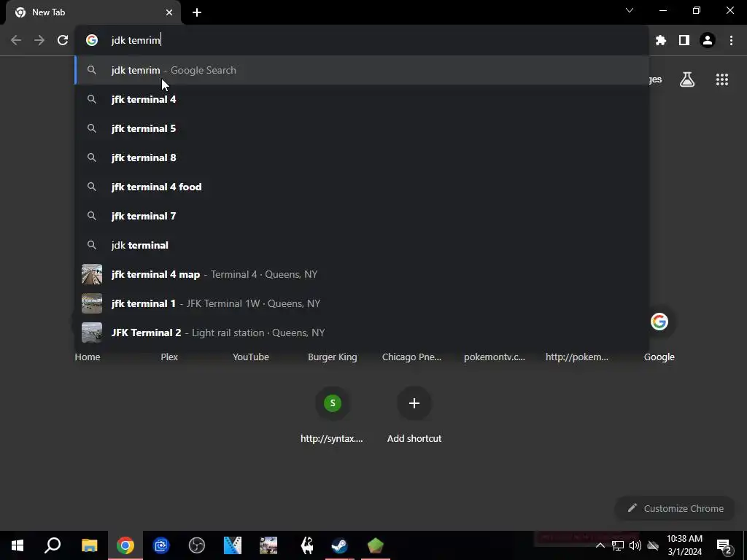Open the http://syntax... shortcut tile

(332, 415)
